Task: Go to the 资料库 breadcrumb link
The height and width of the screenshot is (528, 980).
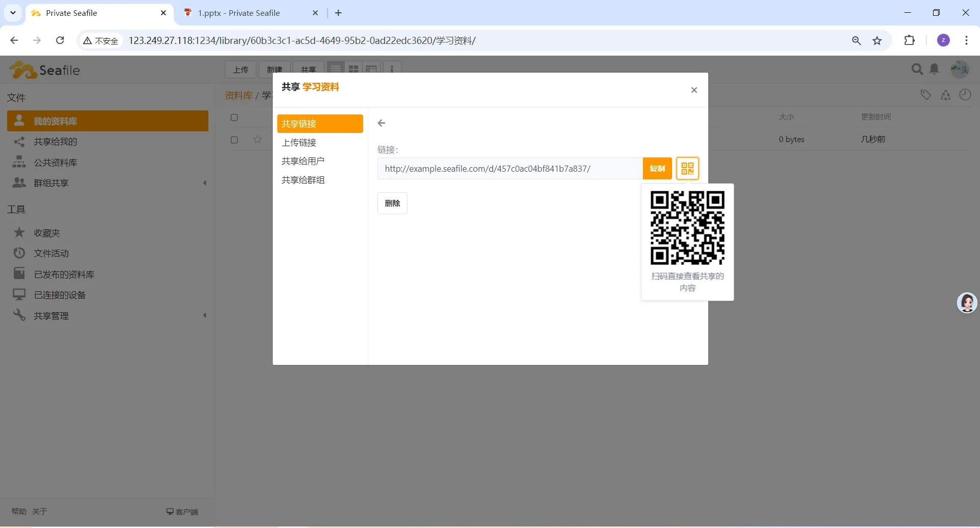Action: click(238, 96)
